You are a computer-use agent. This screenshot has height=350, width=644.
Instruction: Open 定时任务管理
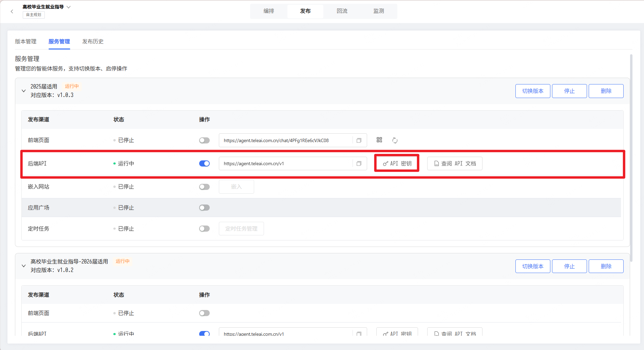pos(241,229)
